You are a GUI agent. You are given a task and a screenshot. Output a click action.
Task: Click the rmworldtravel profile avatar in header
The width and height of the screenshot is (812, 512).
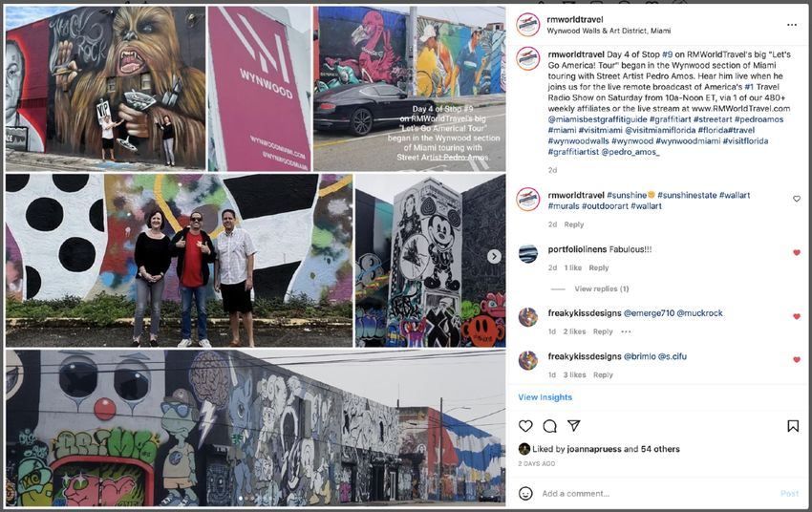click(528, 25)
